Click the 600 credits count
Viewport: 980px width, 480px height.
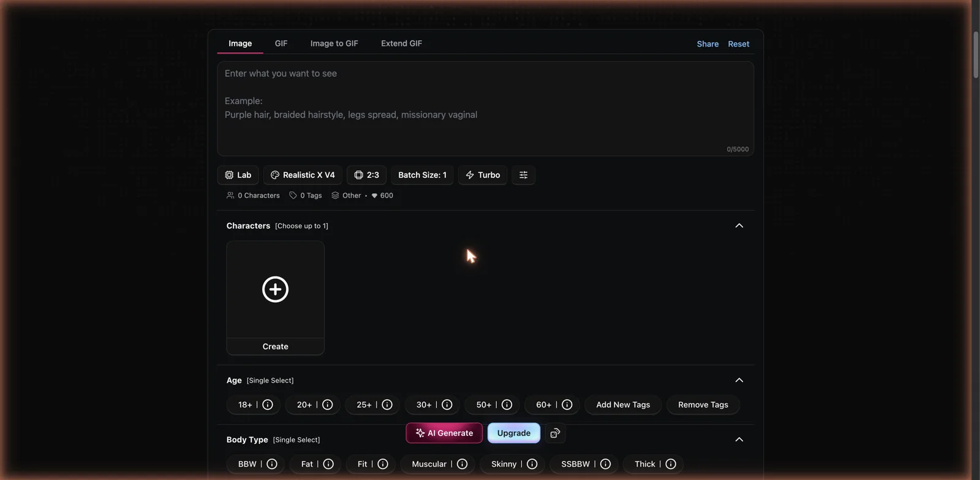(x=382, y=196)
